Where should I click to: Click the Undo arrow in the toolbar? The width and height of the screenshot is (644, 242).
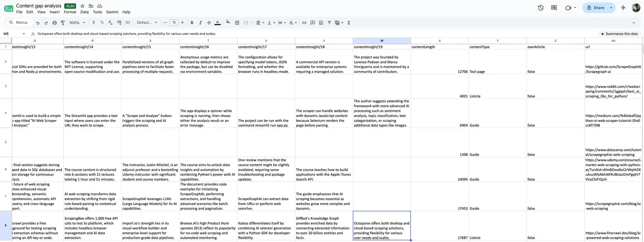[38, 23]
